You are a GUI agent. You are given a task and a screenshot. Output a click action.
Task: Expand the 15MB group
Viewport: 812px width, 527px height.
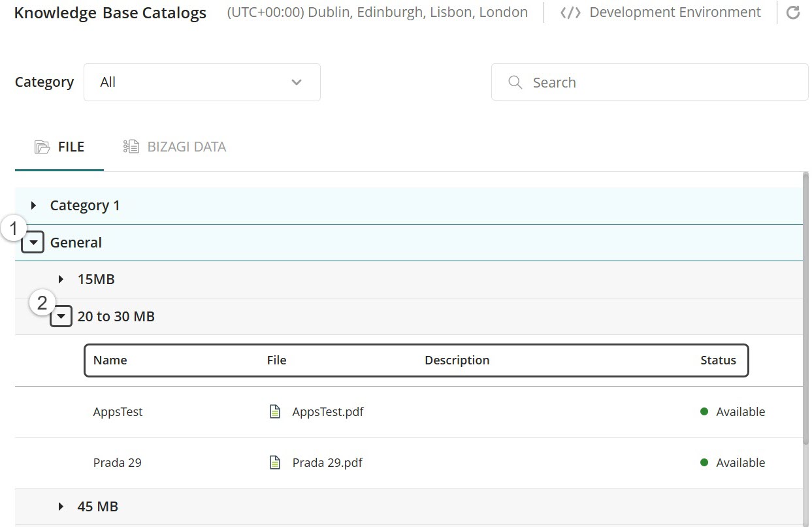pos(61,278)
